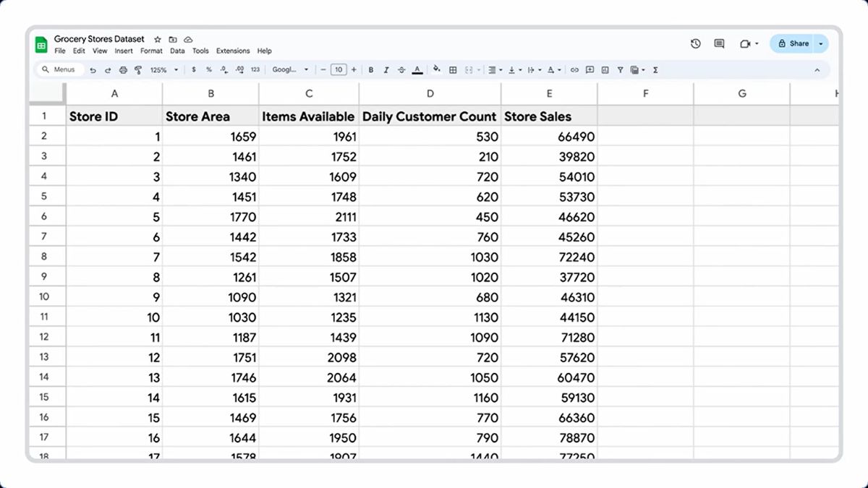The image size is (868, 488).
Task: Open the Data menu
Action: tap(177, 51)
